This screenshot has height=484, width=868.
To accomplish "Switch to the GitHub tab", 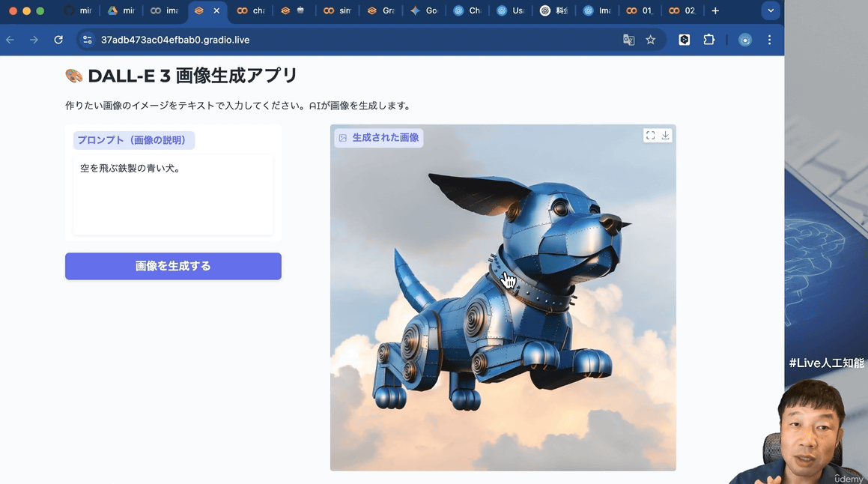I will pyautogui.click(x=78, y=10).
